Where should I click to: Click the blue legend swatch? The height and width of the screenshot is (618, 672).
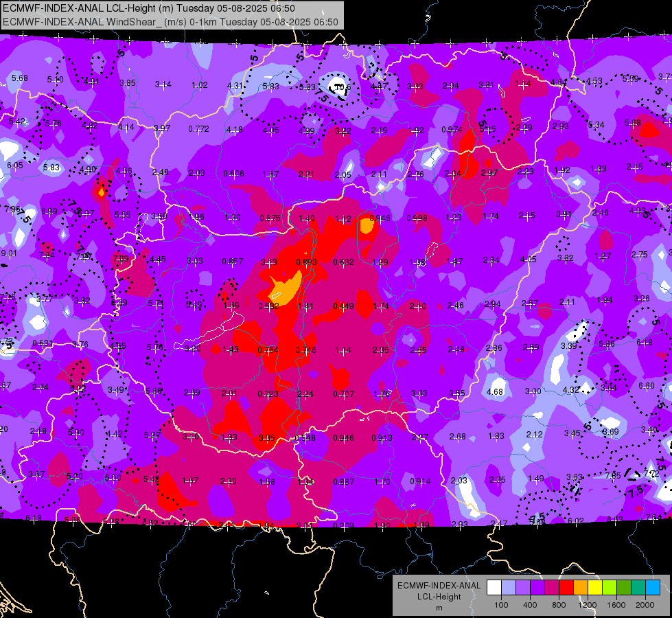pyautogui.click(x=653, y=587)
